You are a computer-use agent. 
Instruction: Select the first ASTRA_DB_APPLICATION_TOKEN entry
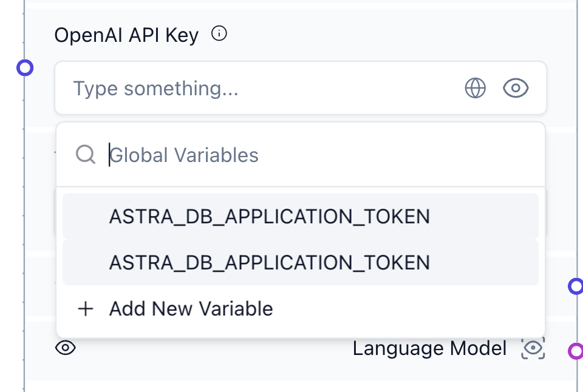pyautogui.click(x=270, y=216)
